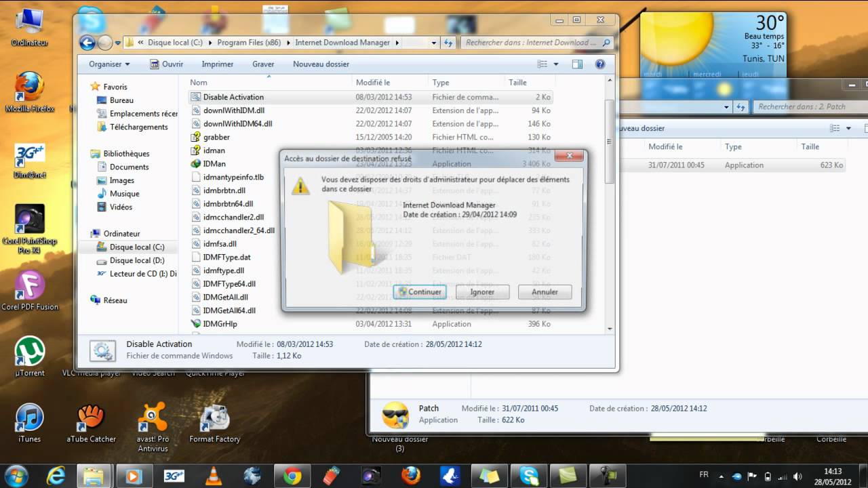This screenshot has height=488, width=868.
Task: Toggle the preview pane icon
Action: 577,64
